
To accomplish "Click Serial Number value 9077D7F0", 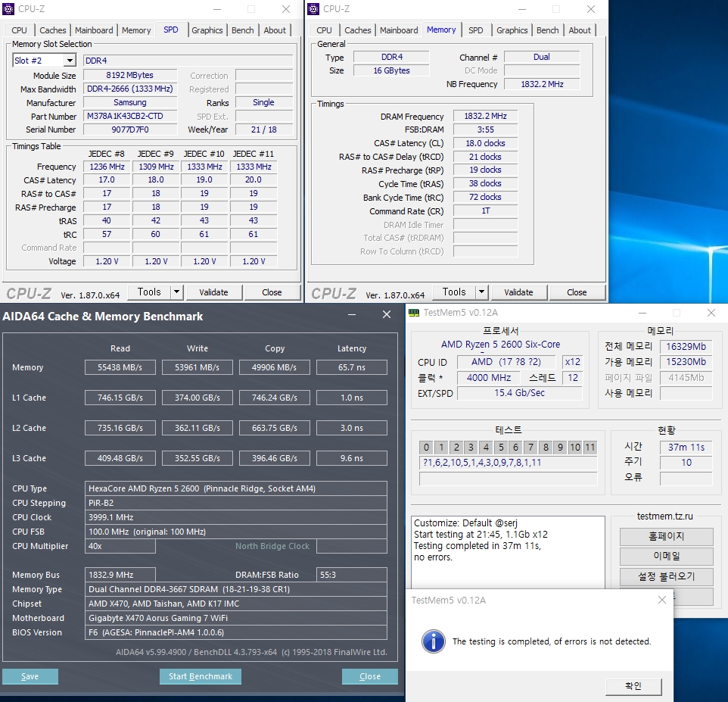I will tap(130, 129).
